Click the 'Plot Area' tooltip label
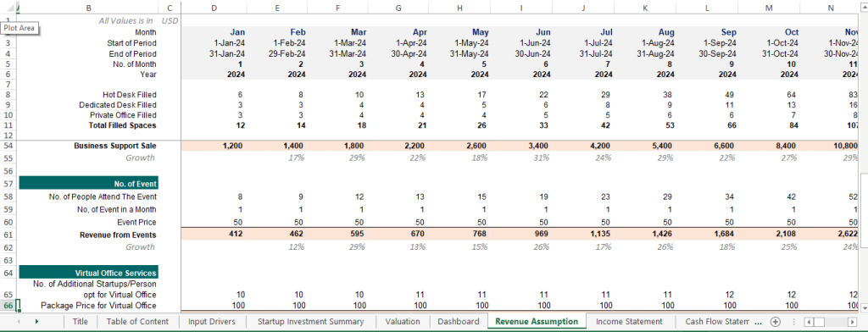This screenshot has width=868, height=332. pos(19,28)
